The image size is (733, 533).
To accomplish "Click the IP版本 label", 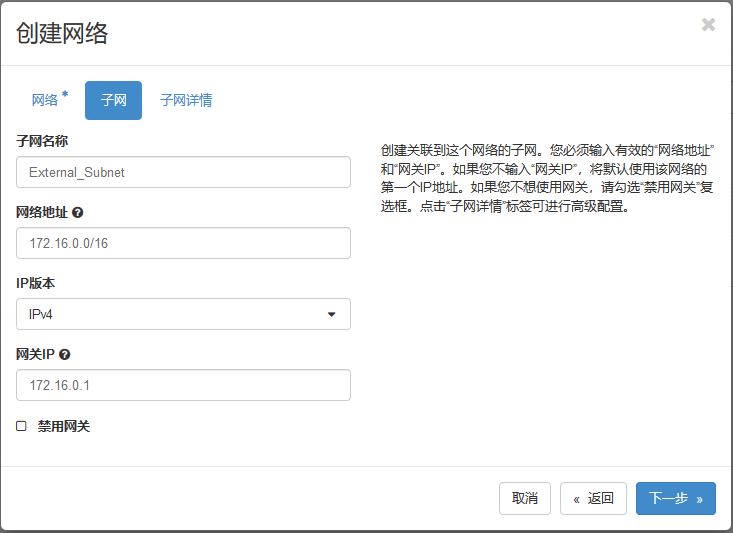I will pos(36,283).
